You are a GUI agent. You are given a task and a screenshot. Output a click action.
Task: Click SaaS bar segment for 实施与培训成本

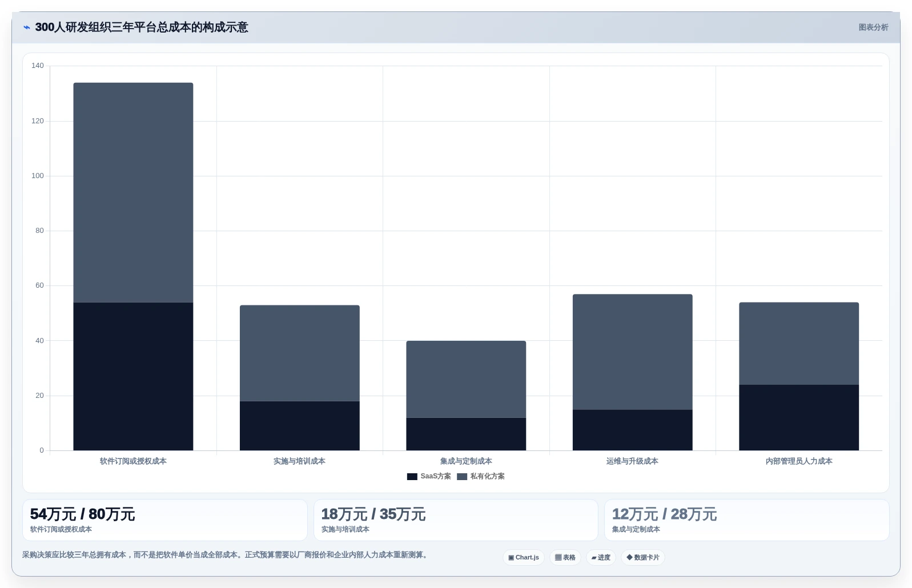pos(300,426)
